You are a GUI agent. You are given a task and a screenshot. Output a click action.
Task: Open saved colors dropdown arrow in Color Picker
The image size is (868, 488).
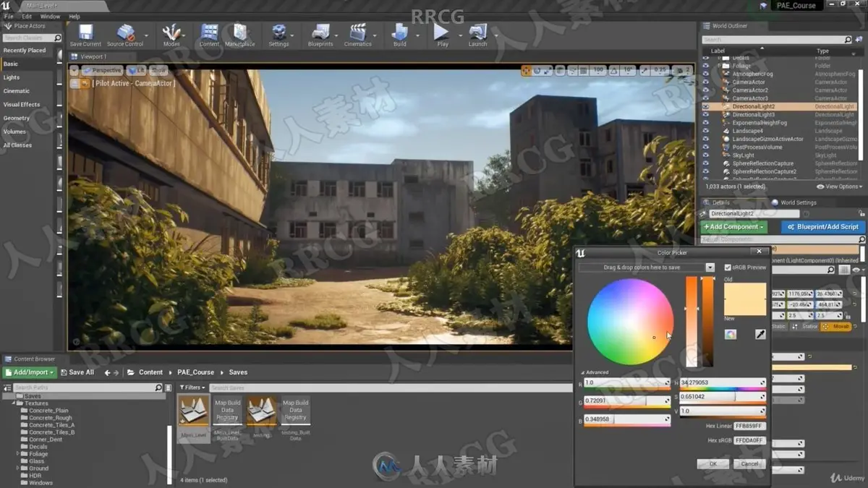click(x=710, y=267)
